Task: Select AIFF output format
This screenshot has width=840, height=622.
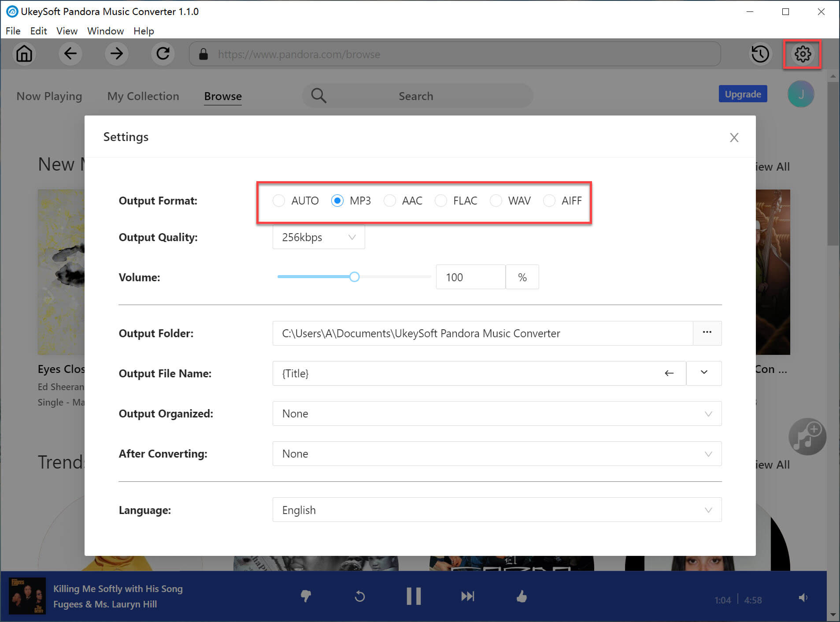Action: (549, 201)
